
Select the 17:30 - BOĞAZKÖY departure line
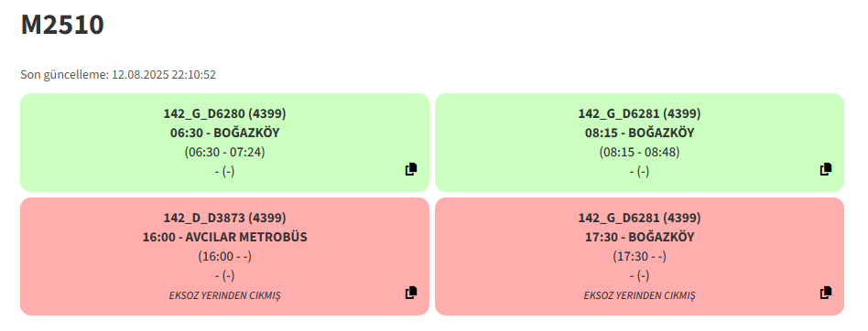pos(639,237)
